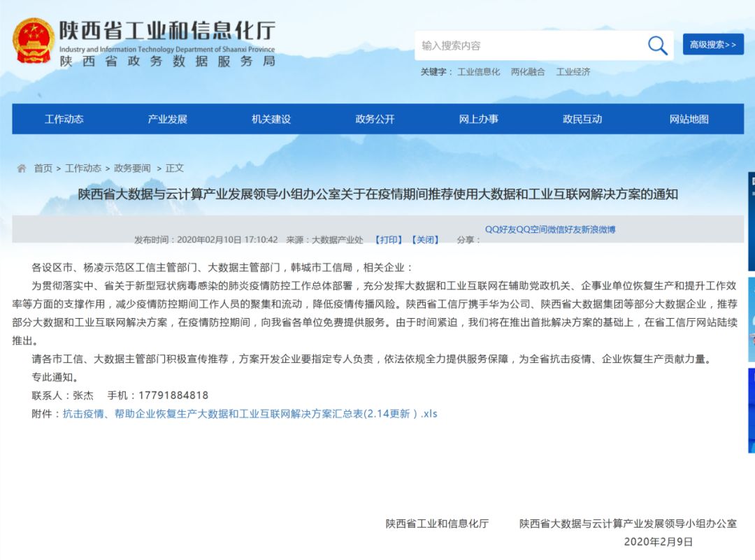
Task: Click the search magnifier icon
Action: 657,46
